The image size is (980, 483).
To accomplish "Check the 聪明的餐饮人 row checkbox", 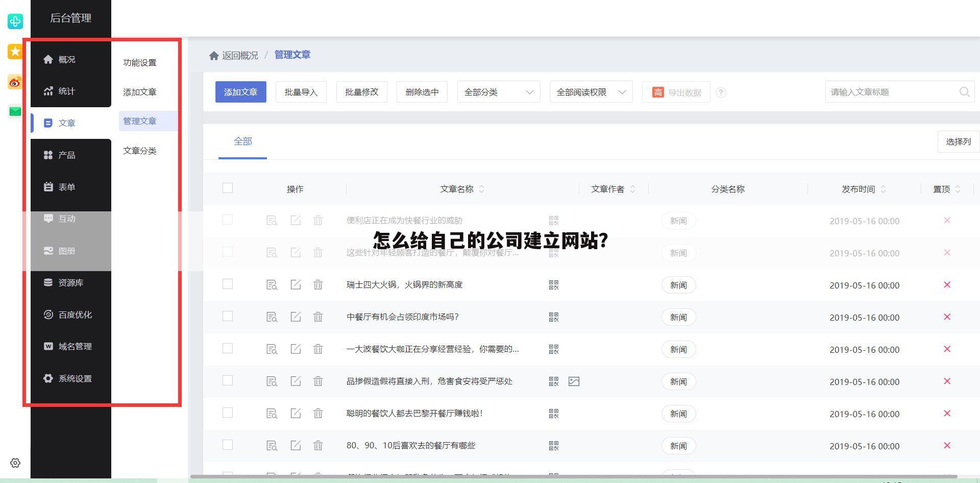I will (x=228, y=413).
